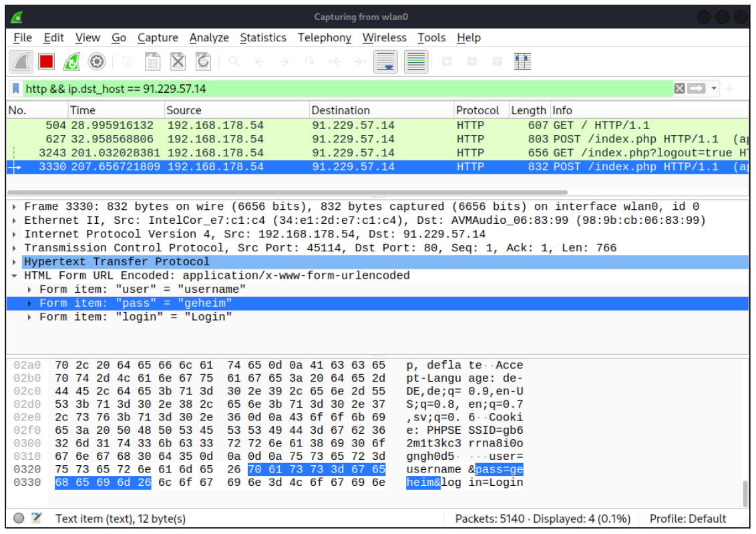The height and width of the screenshot is (534, 756).
Task: Toggle auto-scroll during live capture
Action: tap(386, 61)
